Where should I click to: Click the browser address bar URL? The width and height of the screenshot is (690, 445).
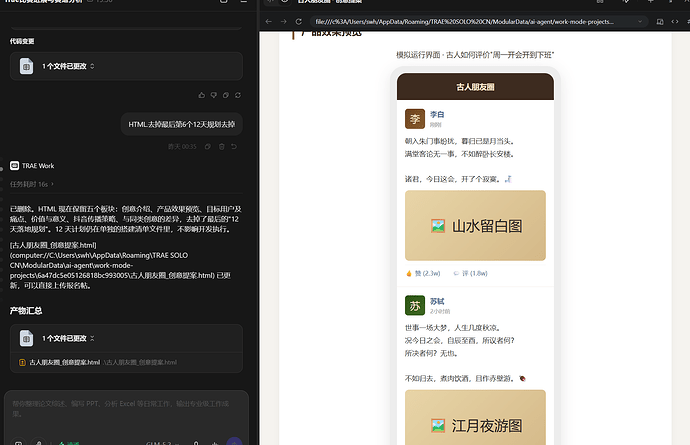[464, 22]
